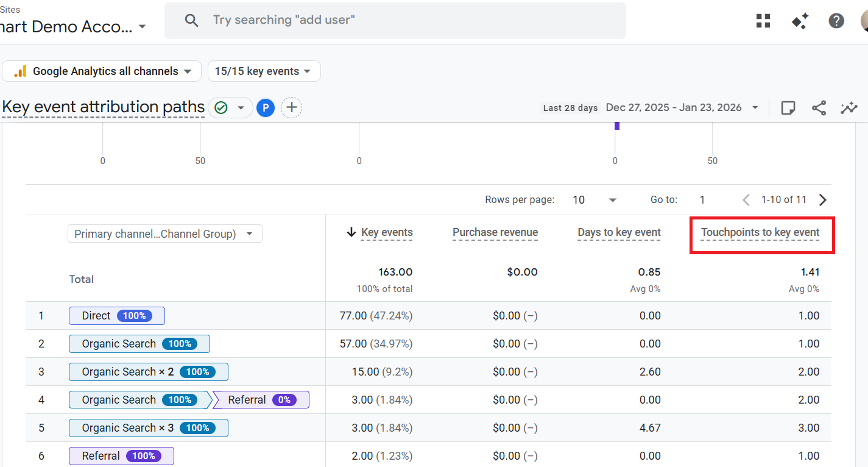Click the annotations note icon
This screenshot has width=868, height=467.
[x=788, y=108]
